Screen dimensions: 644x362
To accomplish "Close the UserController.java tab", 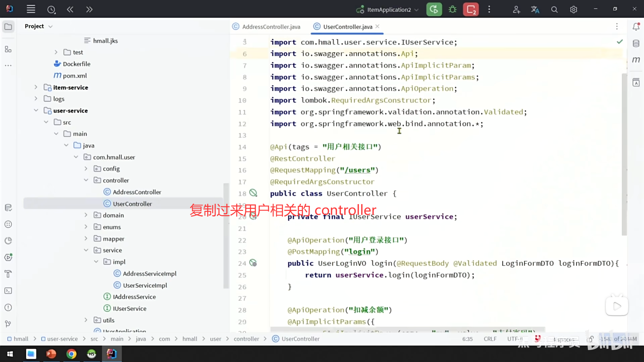I will tap(377, 26).
